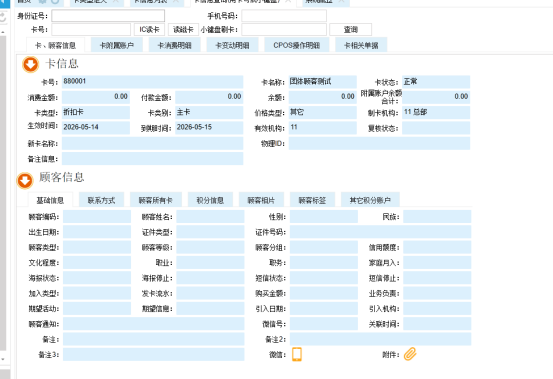Click the 物理ID field
Image resolution: width=553 pixels, height=379 pixels.
[379, 143]
